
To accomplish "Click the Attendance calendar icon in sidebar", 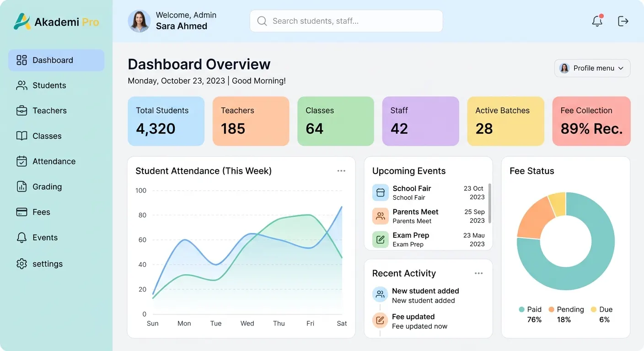I will pos(21,161).
